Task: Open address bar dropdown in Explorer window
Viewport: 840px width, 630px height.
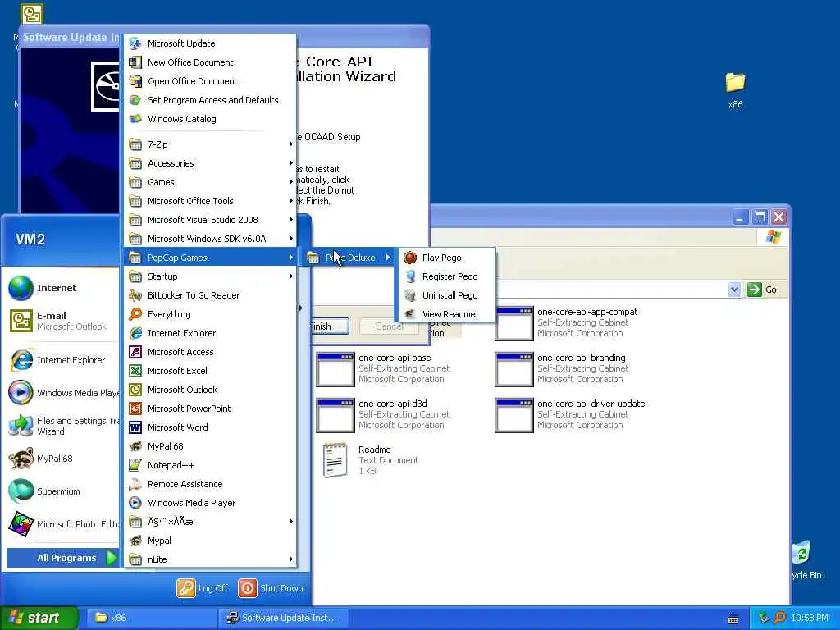Action: tap(734, 290)
